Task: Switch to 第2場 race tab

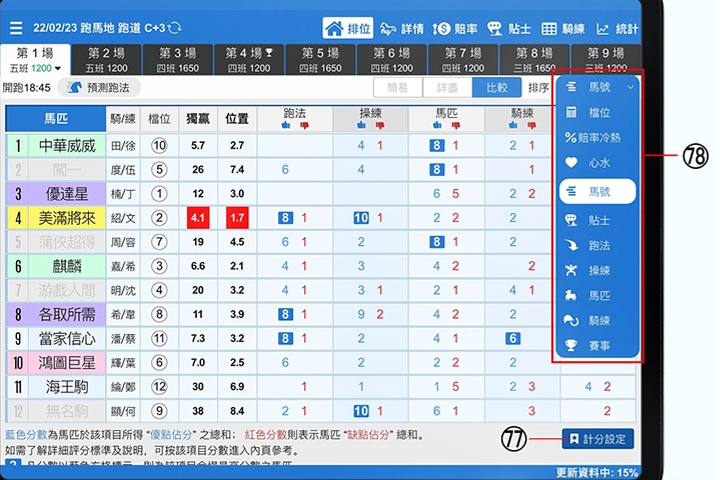Action: click(x=106, y=60)
